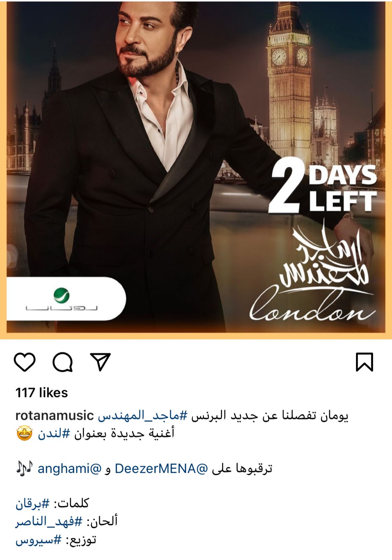Viewport: 392px width, 560px height.
Task: Open comments via speech bubble icon
Action: click(x=63, y=362)
